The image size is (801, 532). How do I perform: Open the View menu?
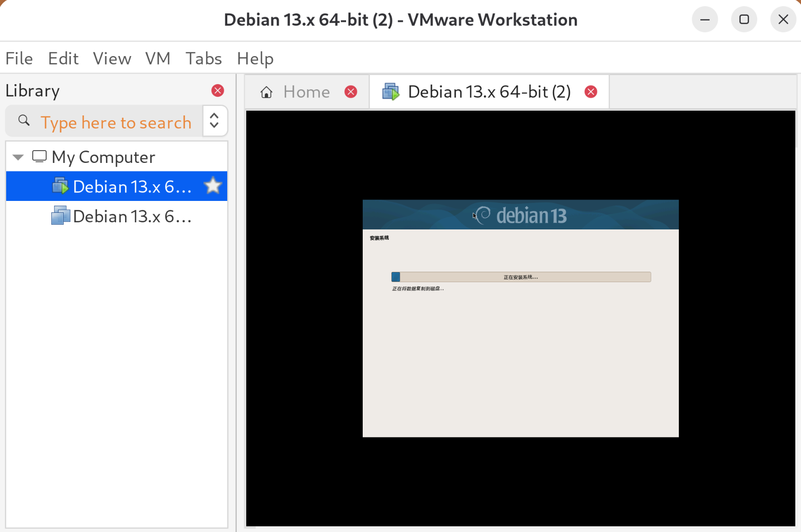(x=112, y=58)
